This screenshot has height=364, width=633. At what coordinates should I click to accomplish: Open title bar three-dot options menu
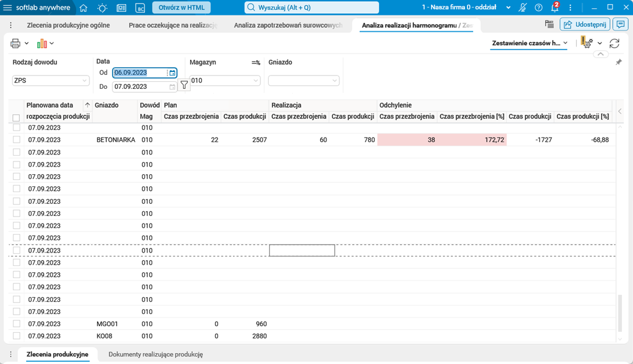(570, 7)
